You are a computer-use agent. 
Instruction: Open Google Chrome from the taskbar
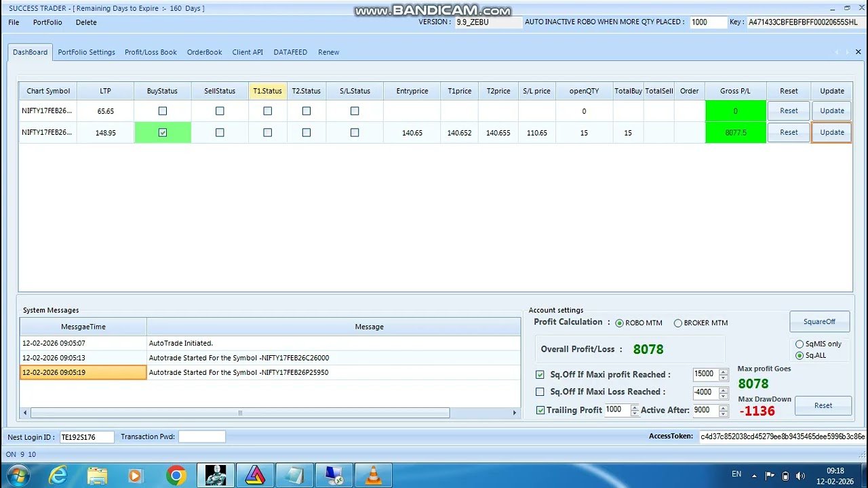(x=176, y=475)
